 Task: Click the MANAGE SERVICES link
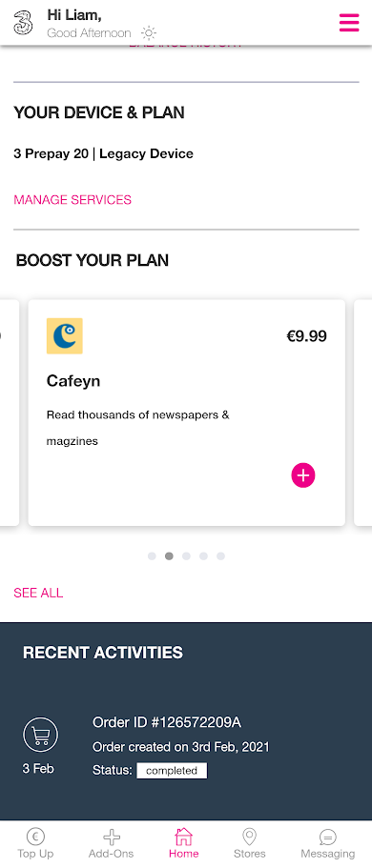click(x=72, y=200)
